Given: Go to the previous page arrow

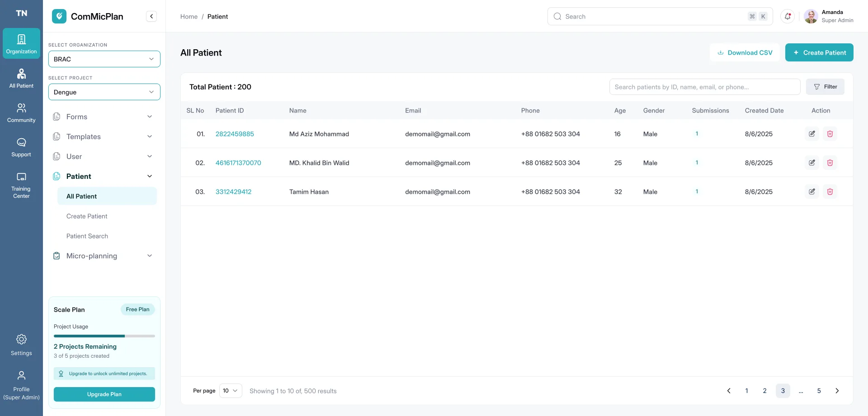Looking at the screenshot, I should tap(729, 391).
